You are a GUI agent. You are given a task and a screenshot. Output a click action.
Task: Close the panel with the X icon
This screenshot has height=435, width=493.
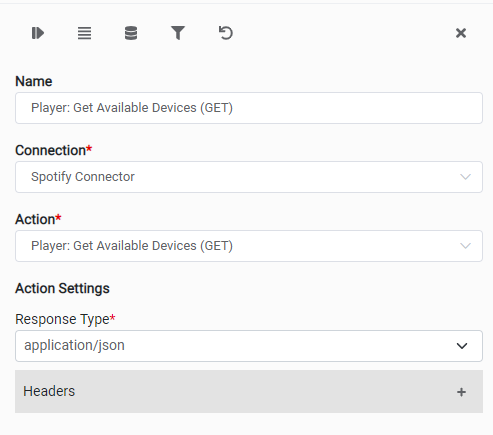tap(461, 33)
